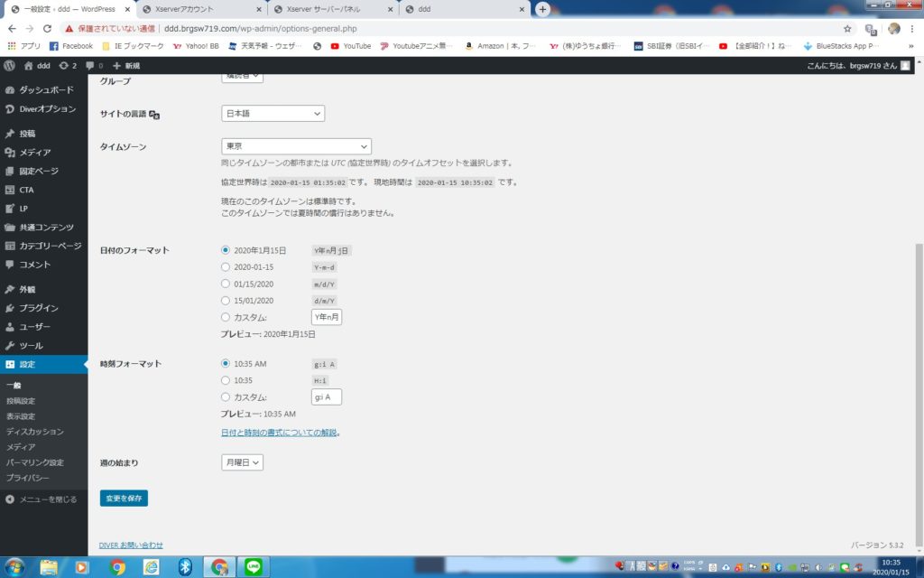Select the 15/01/2020 date format option
Image resolution: width=924 pixels, height=578 pixels.
pyautogui.click(x=226, y=300)
